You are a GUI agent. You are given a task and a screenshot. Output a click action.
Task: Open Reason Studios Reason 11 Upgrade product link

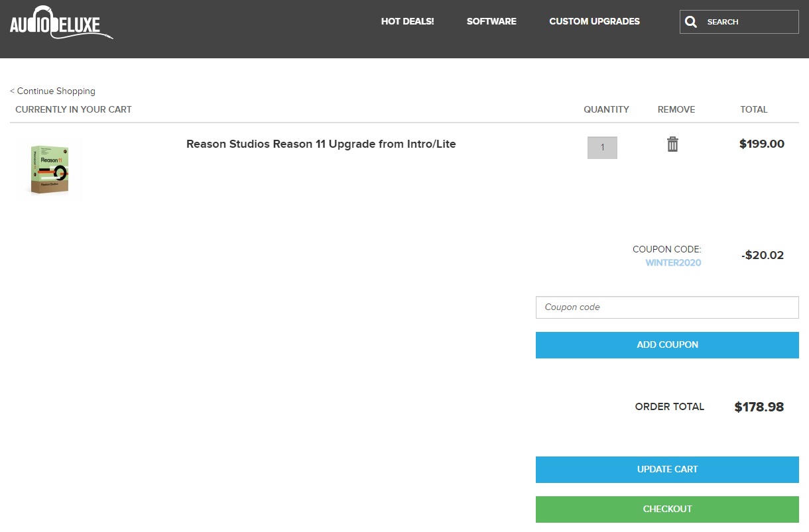point(321,144)
